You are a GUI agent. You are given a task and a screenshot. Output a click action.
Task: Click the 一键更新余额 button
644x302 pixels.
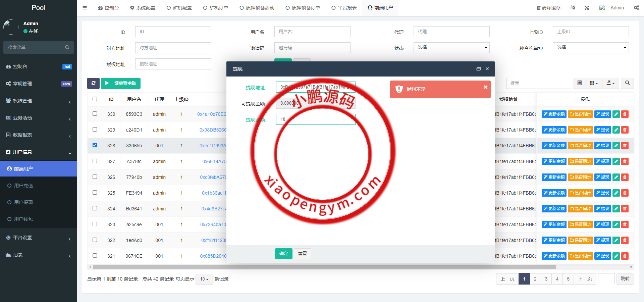121,83
